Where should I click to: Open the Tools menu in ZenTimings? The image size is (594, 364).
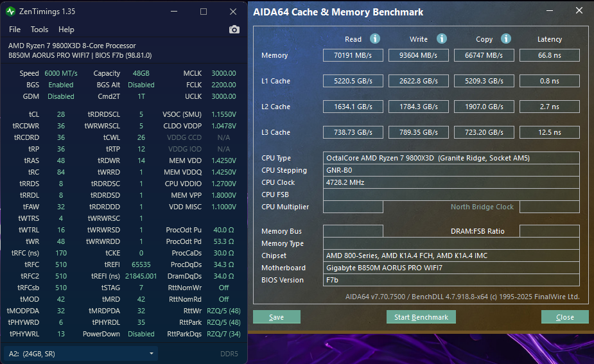tap(39, 30)
